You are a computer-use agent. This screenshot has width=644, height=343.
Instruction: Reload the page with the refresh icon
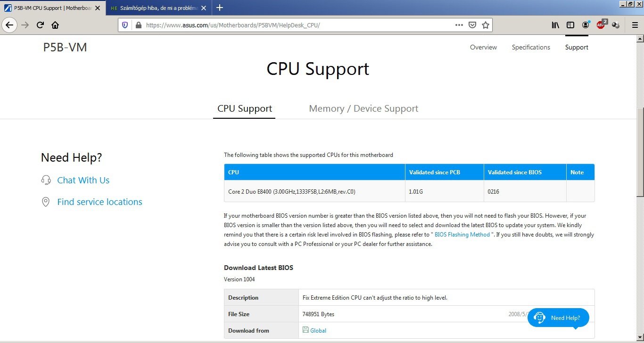pos(40,25)
